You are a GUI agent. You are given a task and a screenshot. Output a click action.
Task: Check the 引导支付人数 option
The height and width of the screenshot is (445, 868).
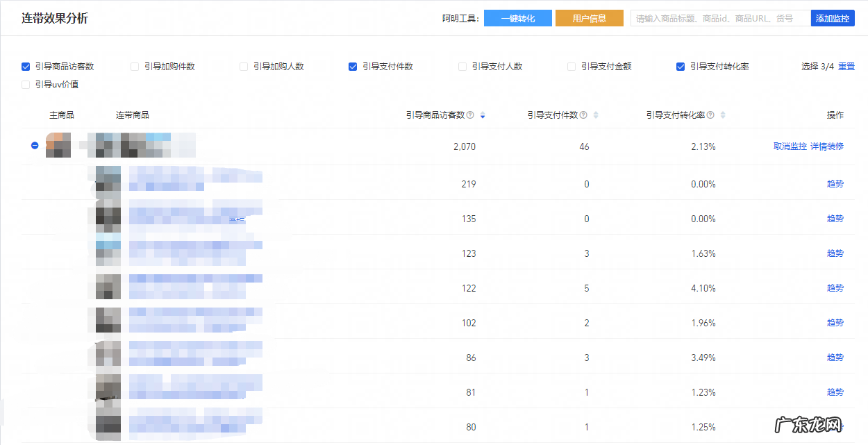pos(462,66)
